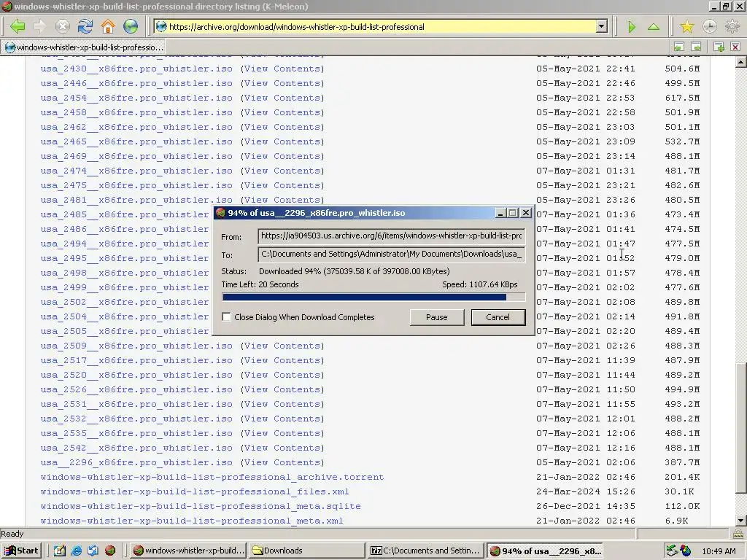The image size is (747, 560).
Task: Launch Internet Explorer from quick launch
Action: [x=76, y=551]
